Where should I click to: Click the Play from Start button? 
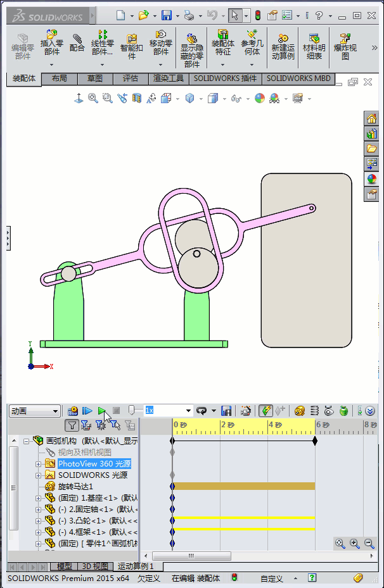pos(87,411)
